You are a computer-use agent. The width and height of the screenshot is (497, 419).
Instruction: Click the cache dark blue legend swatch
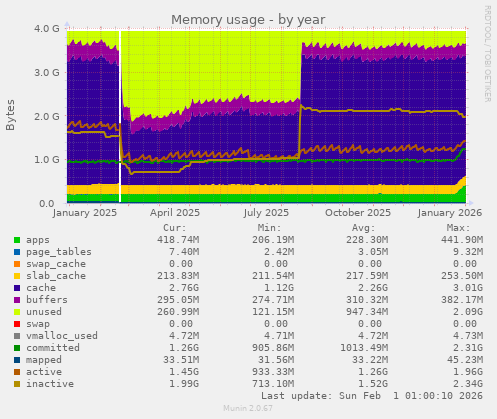[x=17, y=288]
